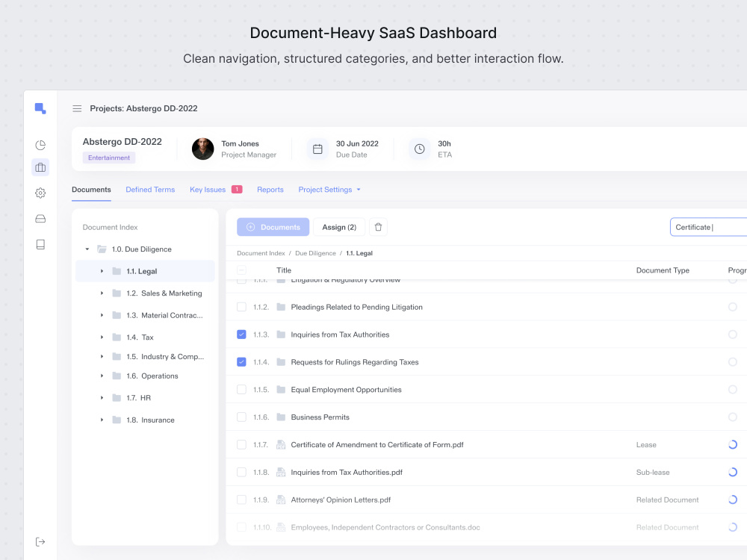747x560 pixels.
Task: Open the pie chart analytics sidebar icon
Action: coord(40,145)
